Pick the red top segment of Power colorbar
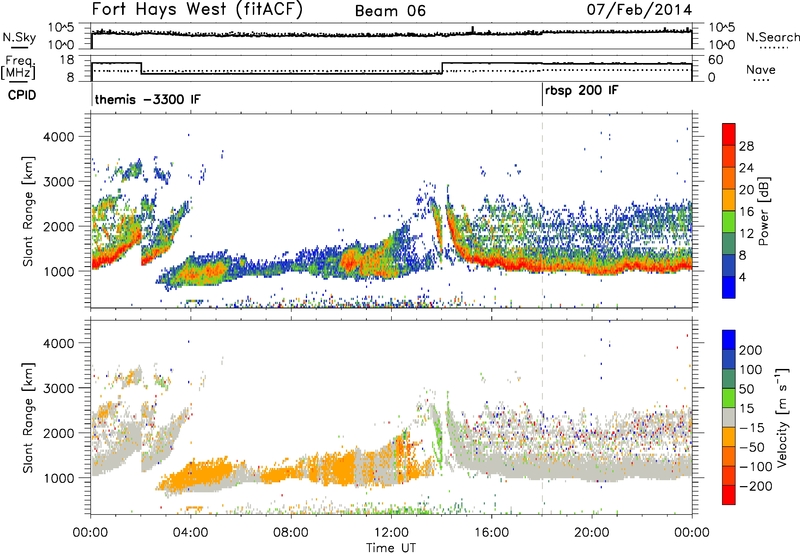Viewport: 800px width, 554px height. tap(729, 135)
